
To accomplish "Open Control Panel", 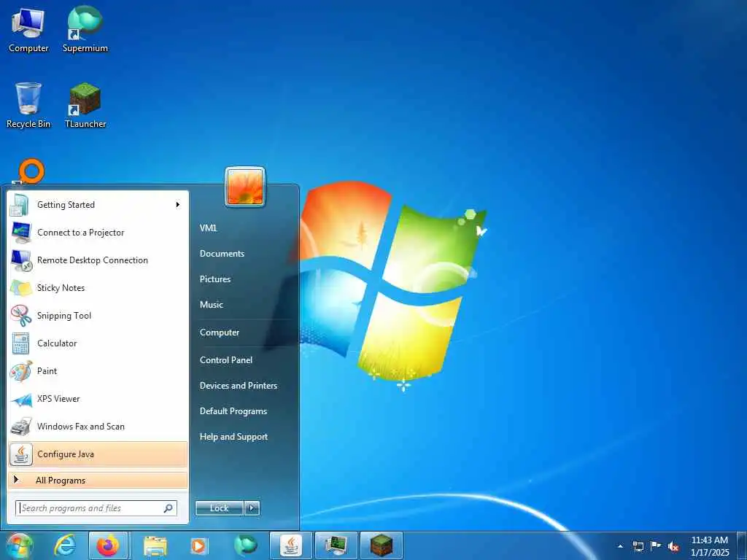I will point(226,360).
